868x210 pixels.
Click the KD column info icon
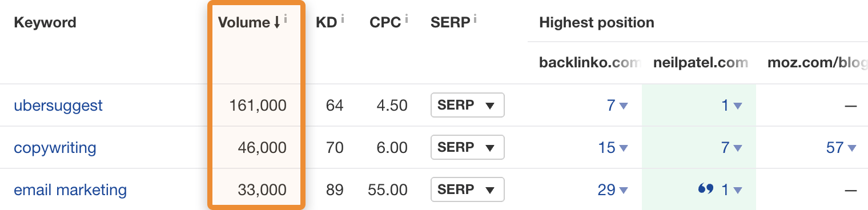coord(343,19)
